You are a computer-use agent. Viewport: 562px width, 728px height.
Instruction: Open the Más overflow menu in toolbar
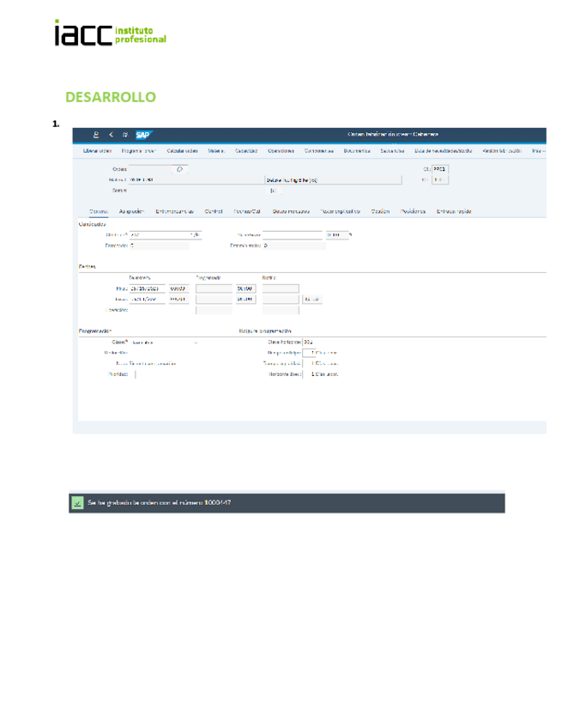538,151
